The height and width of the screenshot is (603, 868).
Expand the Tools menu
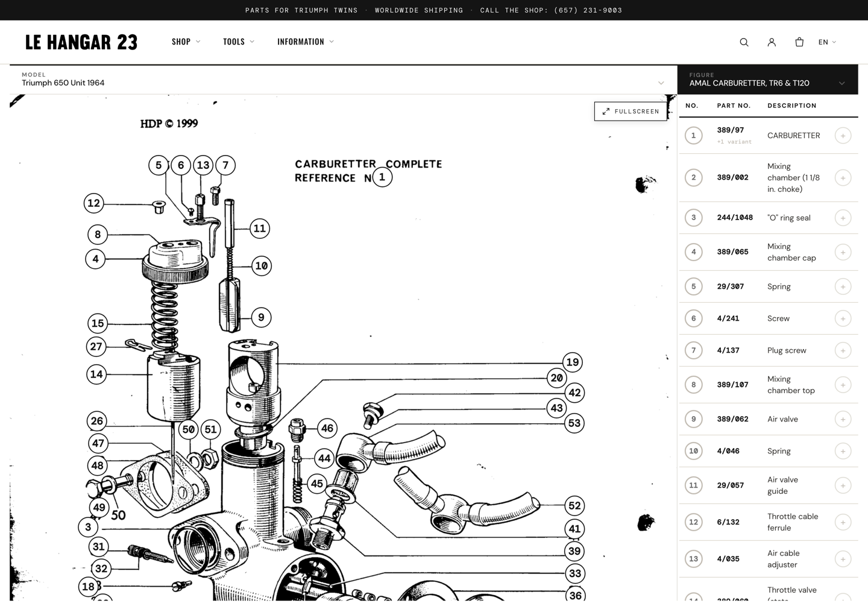point(239,42)
